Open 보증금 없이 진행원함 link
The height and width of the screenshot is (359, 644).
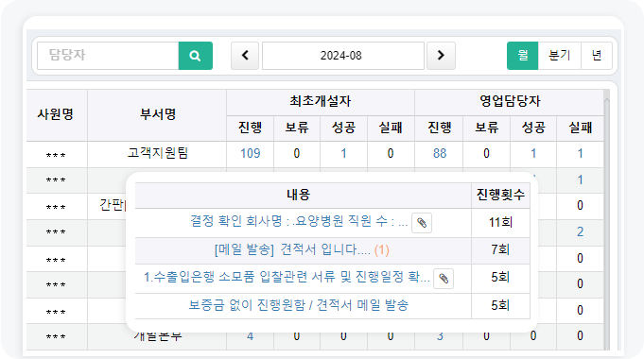[x=299, y=305]
